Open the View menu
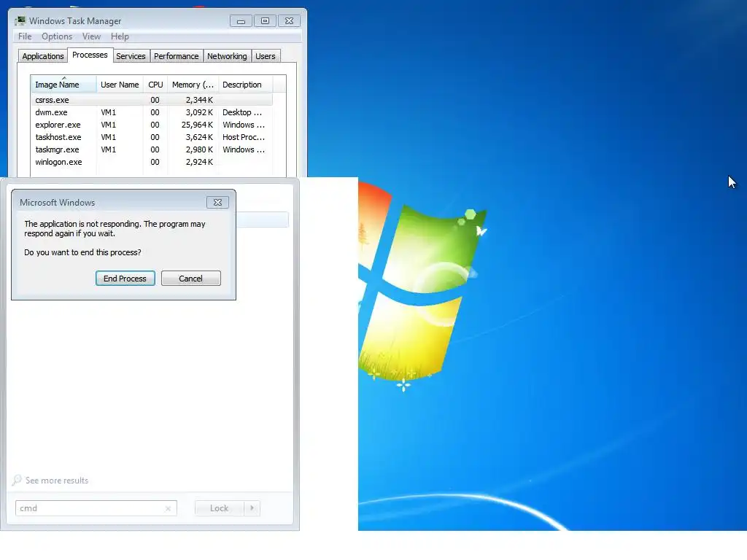 91,36
